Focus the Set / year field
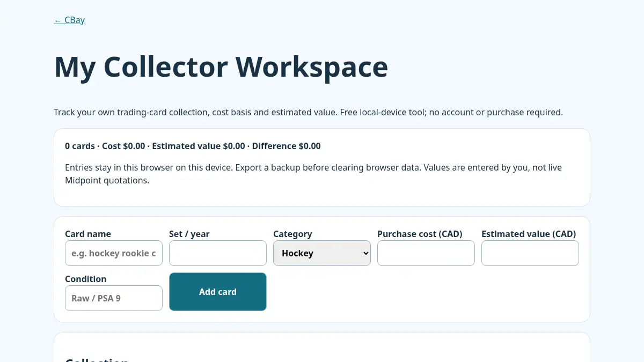Viewport: 644px width, 362px height. [218, 253]
